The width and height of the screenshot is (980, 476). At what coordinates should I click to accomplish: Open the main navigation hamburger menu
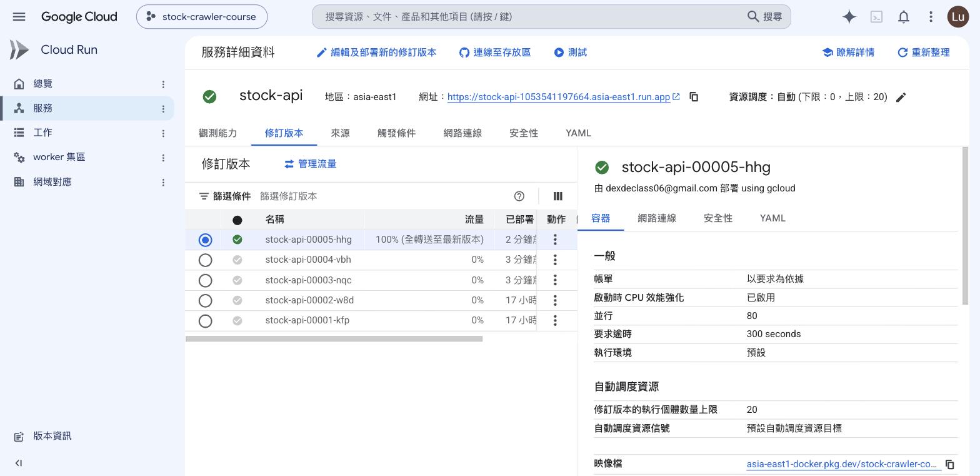point(19,17)
